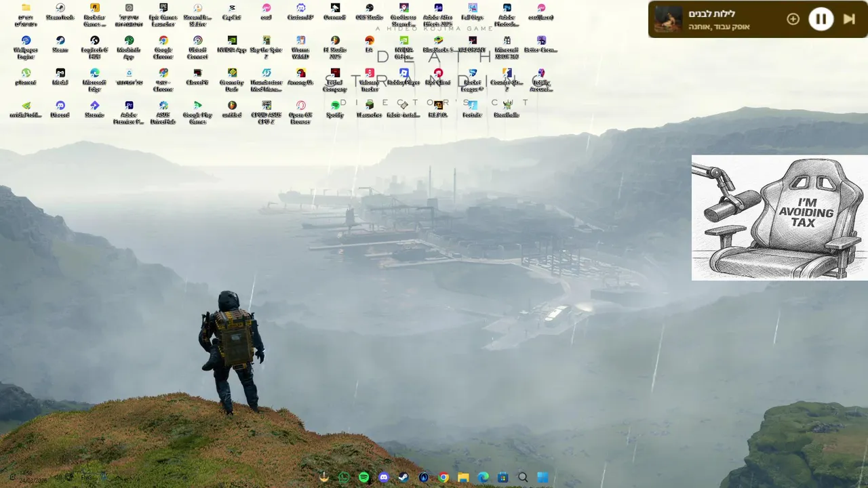Screen dimensions: 868x488
Task: Click the album art thumbnail in media widget
Action: (668, 19)
